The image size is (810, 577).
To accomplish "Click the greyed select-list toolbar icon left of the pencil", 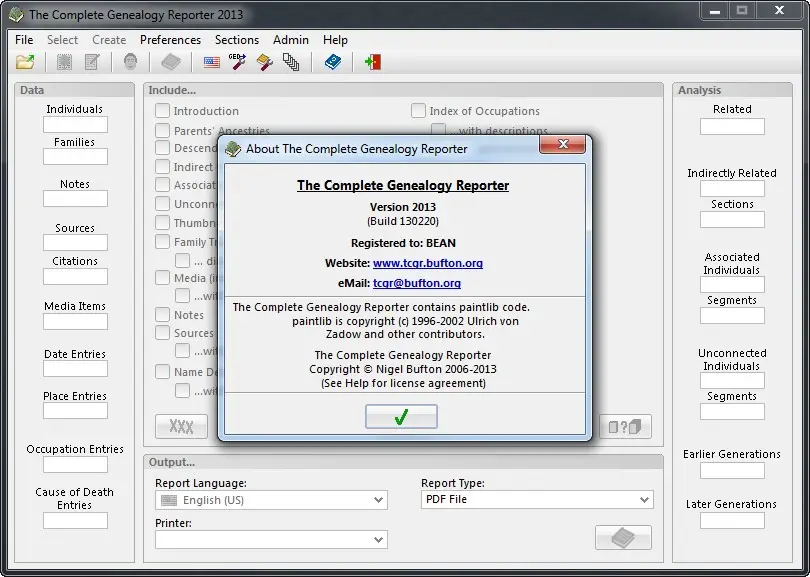I will (64, 62).
